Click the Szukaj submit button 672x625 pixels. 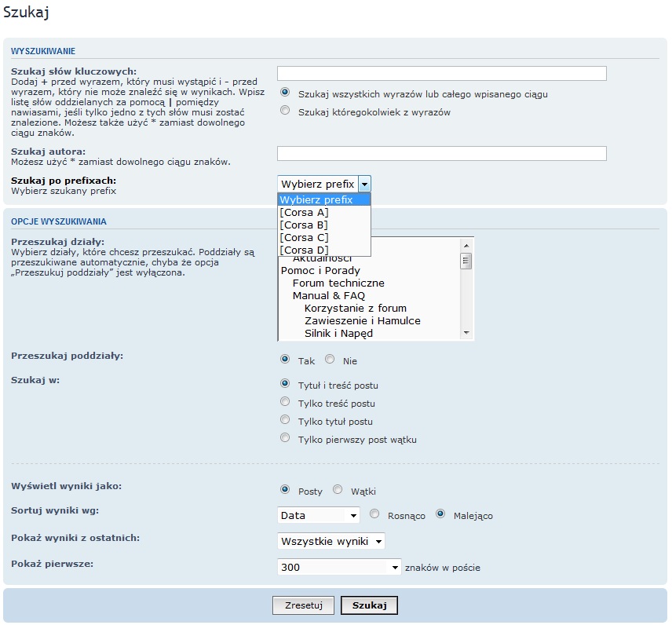(369, 605)
